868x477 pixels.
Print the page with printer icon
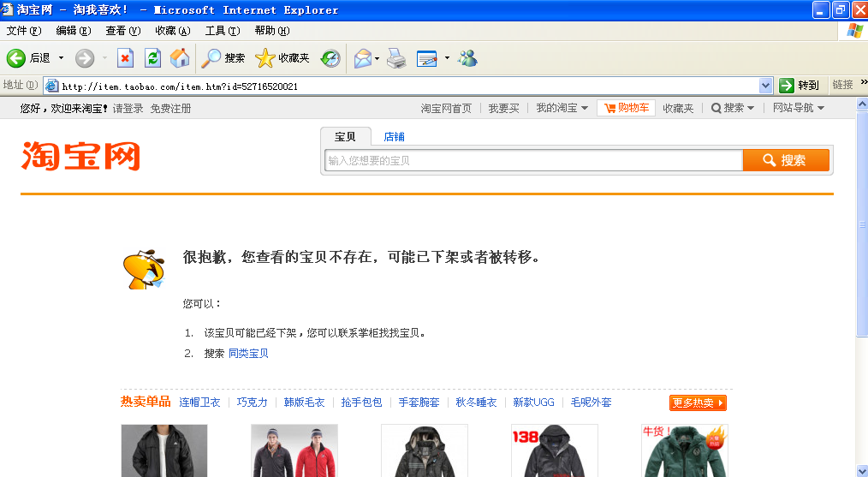click(x=396, y=58)
